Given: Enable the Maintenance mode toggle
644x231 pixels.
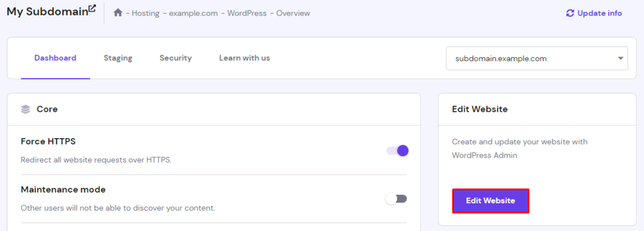Looking at the screenshot, I should pyautogui.click(x=396, y=199).
